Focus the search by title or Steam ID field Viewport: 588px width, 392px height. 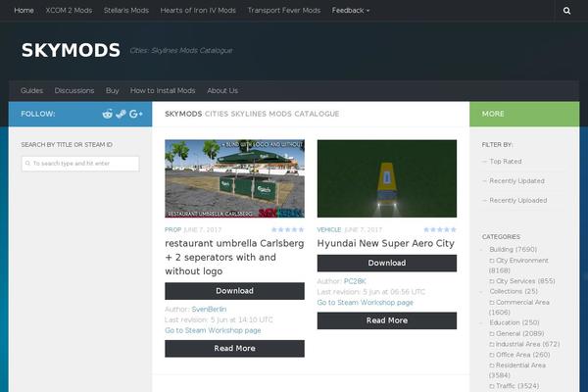click(80, 164)
